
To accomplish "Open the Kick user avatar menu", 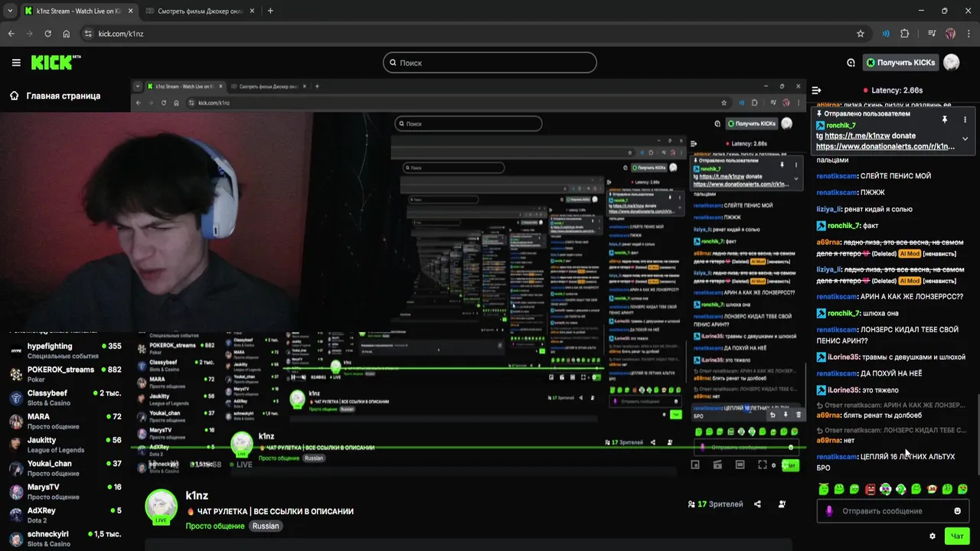I will pyautogui.click(x=951, y=63).
